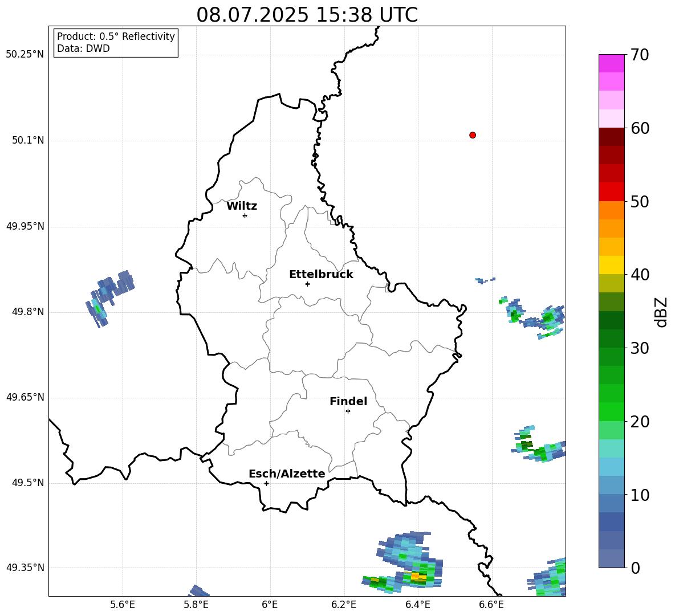
Task: Click the dBZ colorbar axis label
Action: pos(661,312)
